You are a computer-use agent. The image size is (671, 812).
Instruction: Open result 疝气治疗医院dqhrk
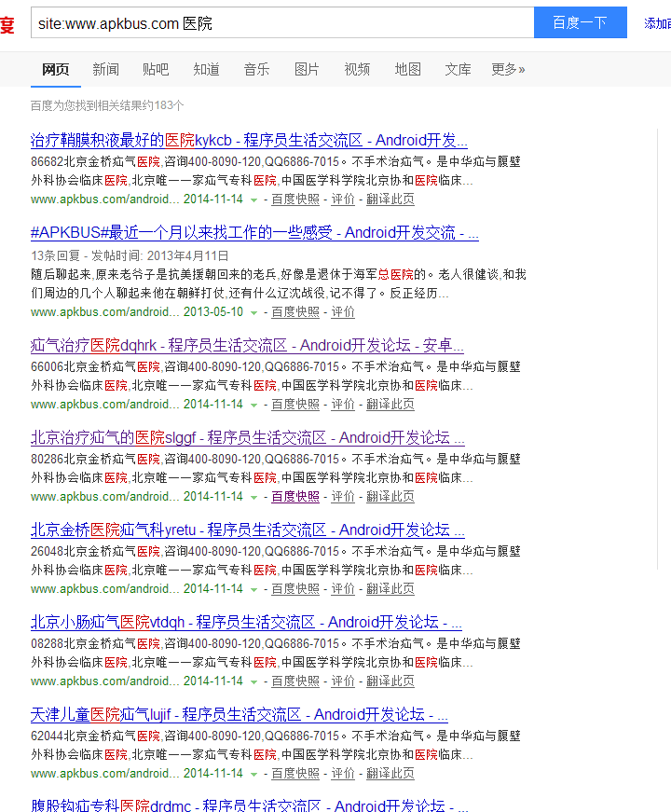click(247, 346)
